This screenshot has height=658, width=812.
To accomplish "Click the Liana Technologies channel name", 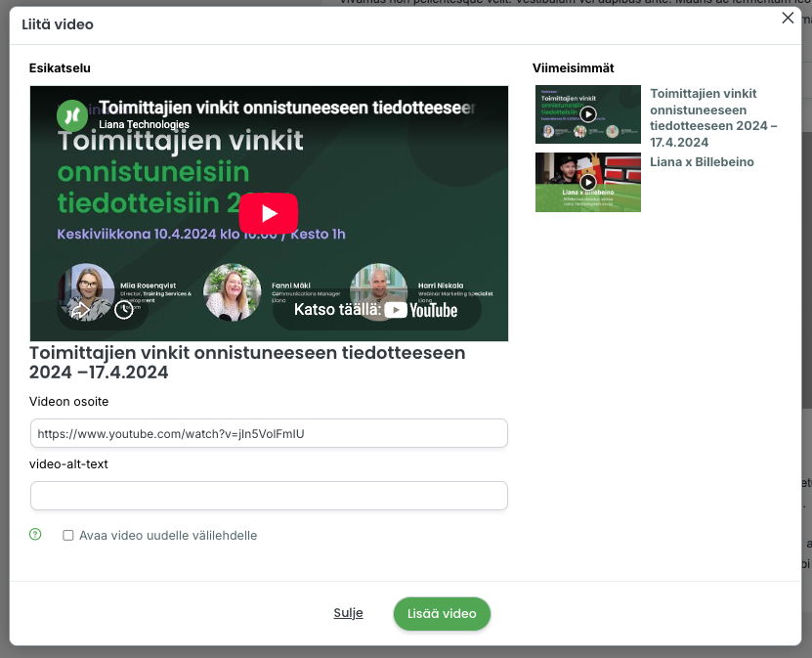I will click(x=144, y=124).
